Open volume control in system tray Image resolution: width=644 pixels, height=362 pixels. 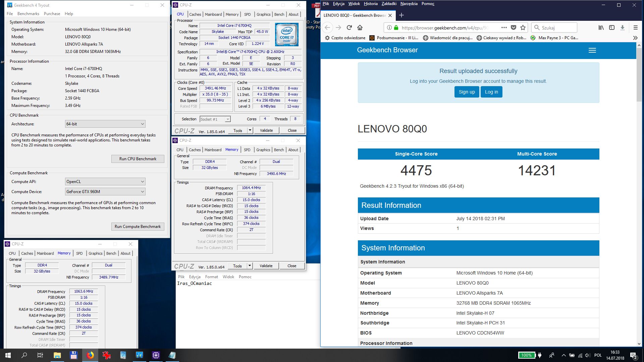[x=588, y=355]
